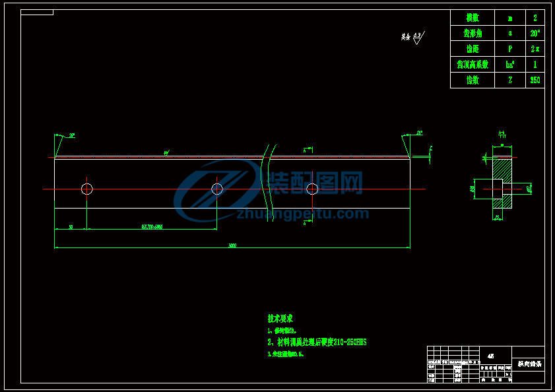555x392 pixels.
Task: Select the 950 tooth count value
Action: tap(535, 80)
